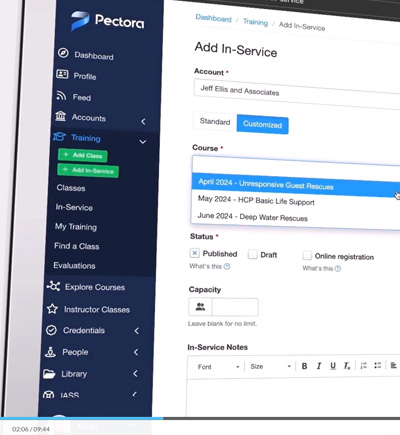This screenshot has height=435, width=400.
Task: Expand the IASS menu chevron
Action: (x=134, y=394)
